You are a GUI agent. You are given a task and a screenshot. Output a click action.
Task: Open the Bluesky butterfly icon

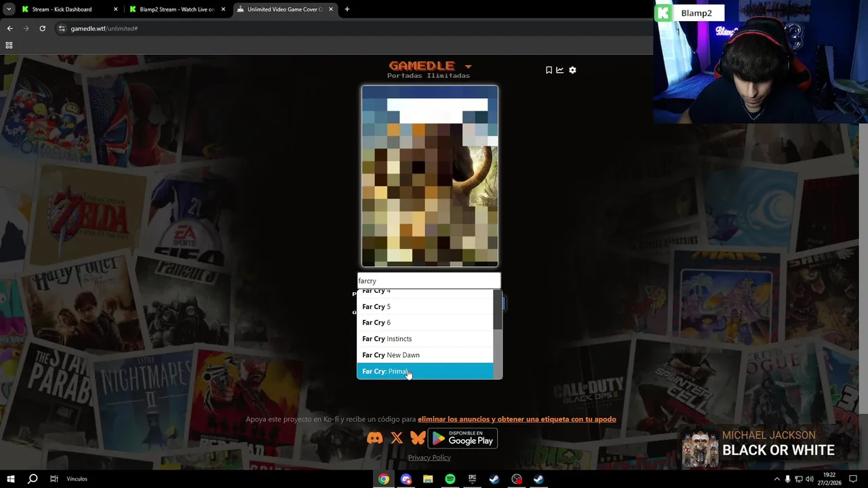418,439
